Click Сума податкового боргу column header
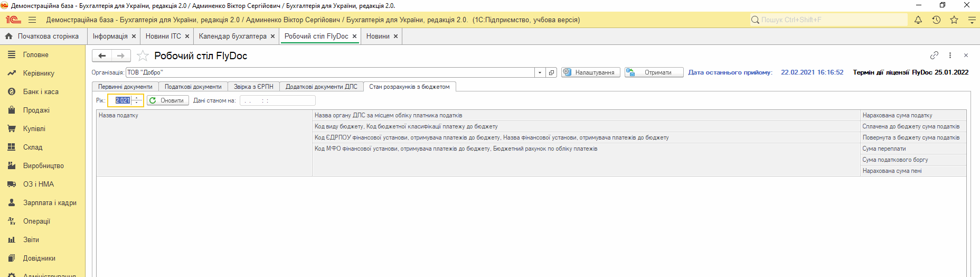This screenshot has width=980, height=277. [913, 160]
